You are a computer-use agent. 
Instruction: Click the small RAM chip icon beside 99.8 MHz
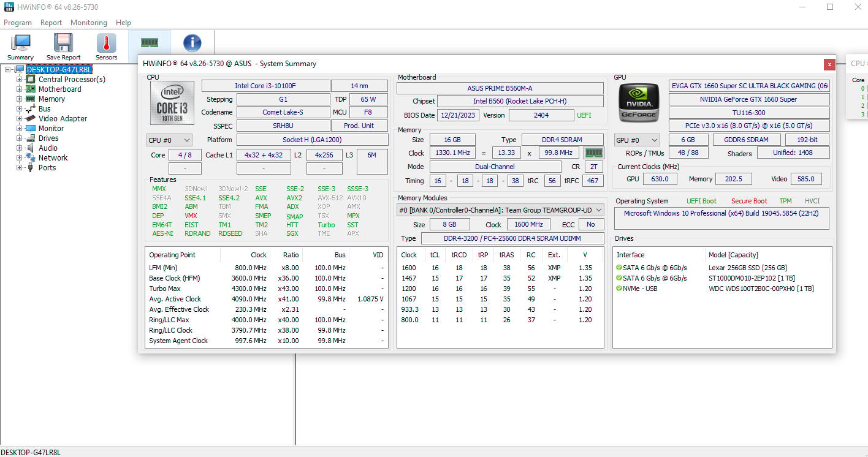593,153
